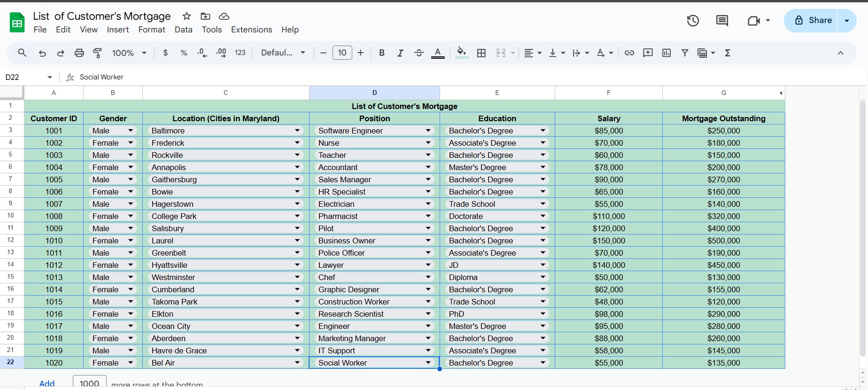Click the Add rows link
This screenshot has height=390, width=868.
(x=47, y=383)
